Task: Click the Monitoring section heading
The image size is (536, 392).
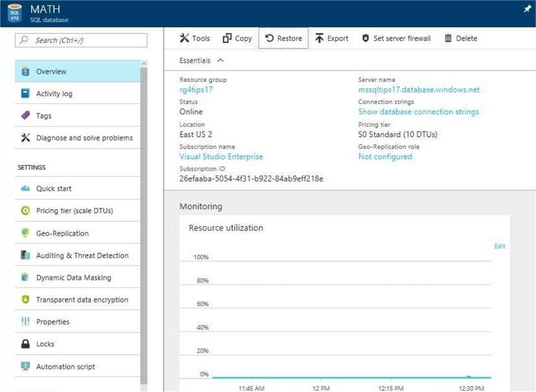Action: (x=201, y=206)
